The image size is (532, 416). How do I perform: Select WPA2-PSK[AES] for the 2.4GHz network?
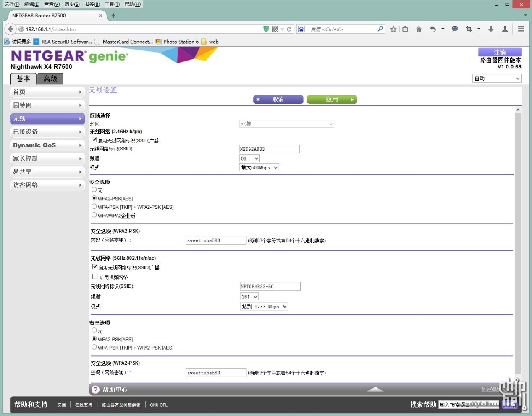pyautogui.click(x=94, y=198)
